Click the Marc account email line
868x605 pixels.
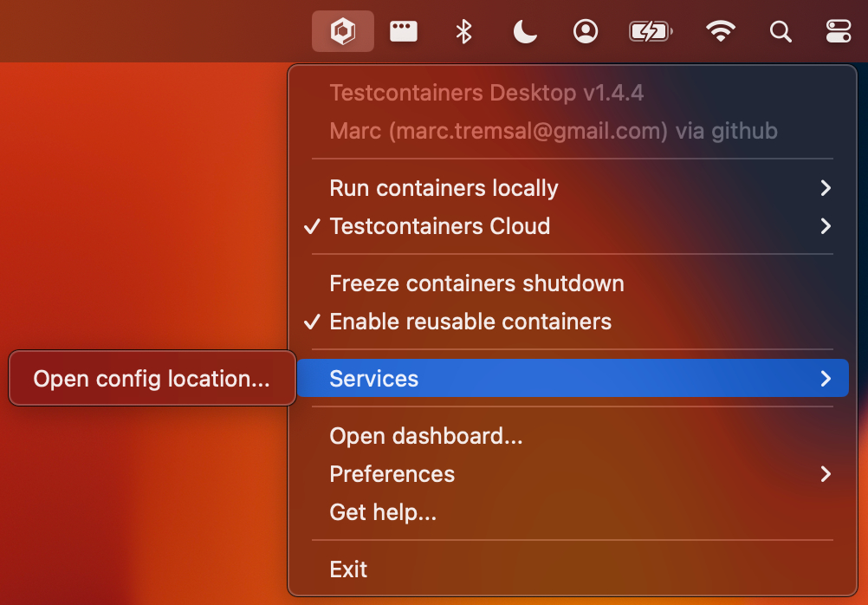tap(554, 131)
